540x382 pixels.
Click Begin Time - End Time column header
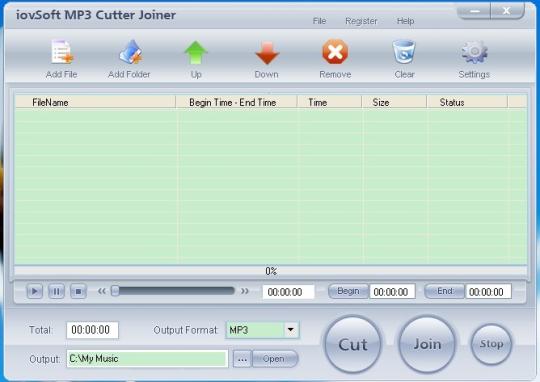coord(236,102)
